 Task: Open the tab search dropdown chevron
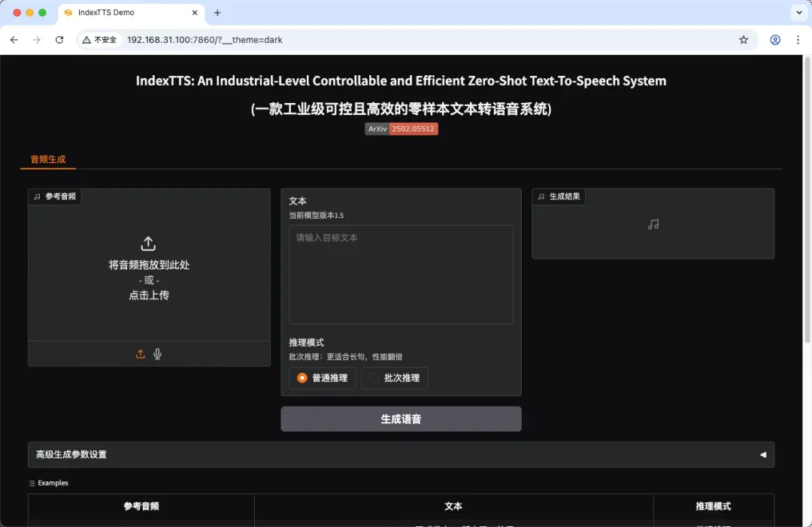pos(798,13)
